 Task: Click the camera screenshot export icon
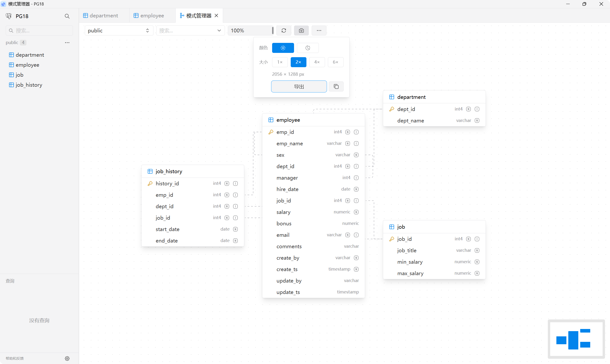(301, 30)
